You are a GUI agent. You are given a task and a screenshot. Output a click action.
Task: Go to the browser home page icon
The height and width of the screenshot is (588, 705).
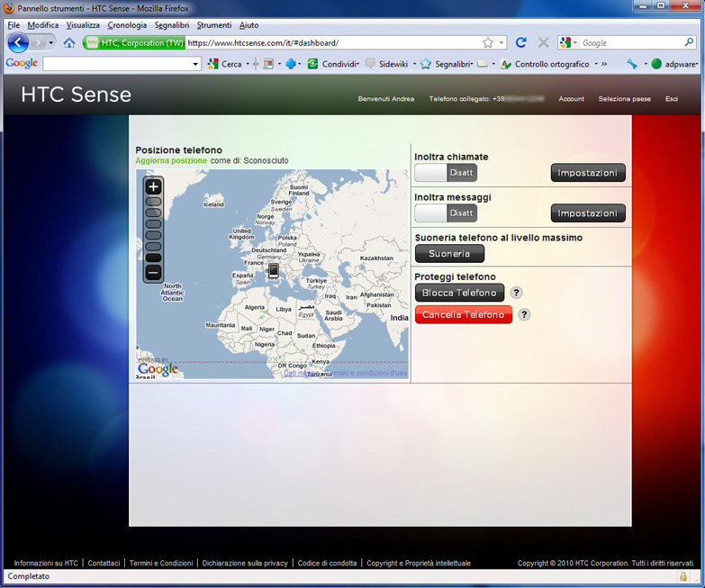tap(69, 43)
